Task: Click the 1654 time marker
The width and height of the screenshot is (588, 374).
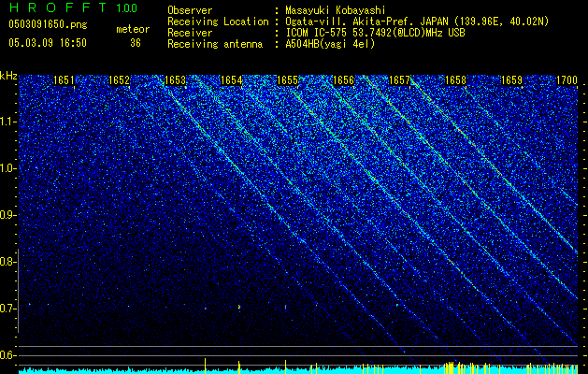Action: tap(232, 80)
